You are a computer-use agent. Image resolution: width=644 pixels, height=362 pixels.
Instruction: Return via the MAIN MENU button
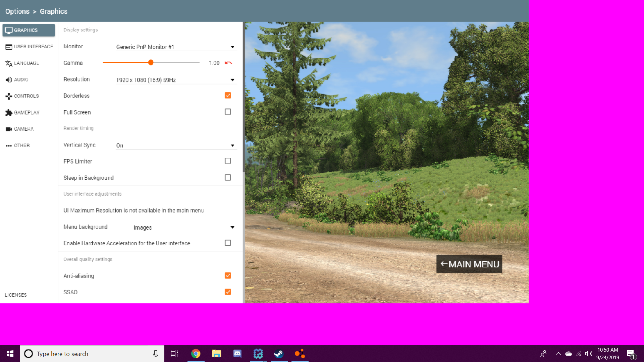(469, 264)
